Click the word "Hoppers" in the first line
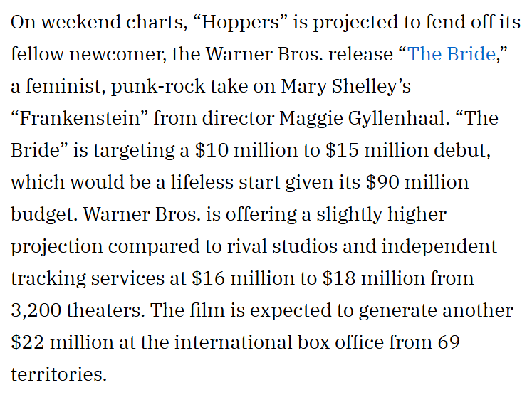Viewport: 532px width, 395px height. point(237,21)
